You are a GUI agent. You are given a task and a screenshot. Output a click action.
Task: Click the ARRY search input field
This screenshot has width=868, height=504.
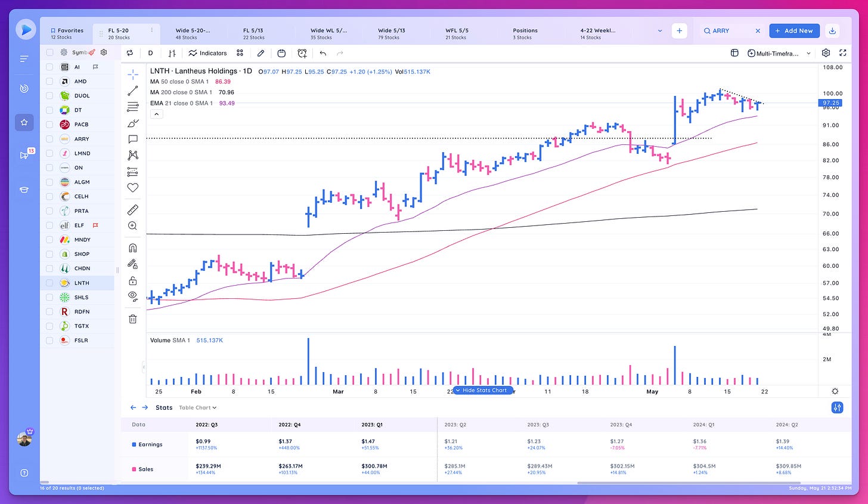[x=732, y=30]
